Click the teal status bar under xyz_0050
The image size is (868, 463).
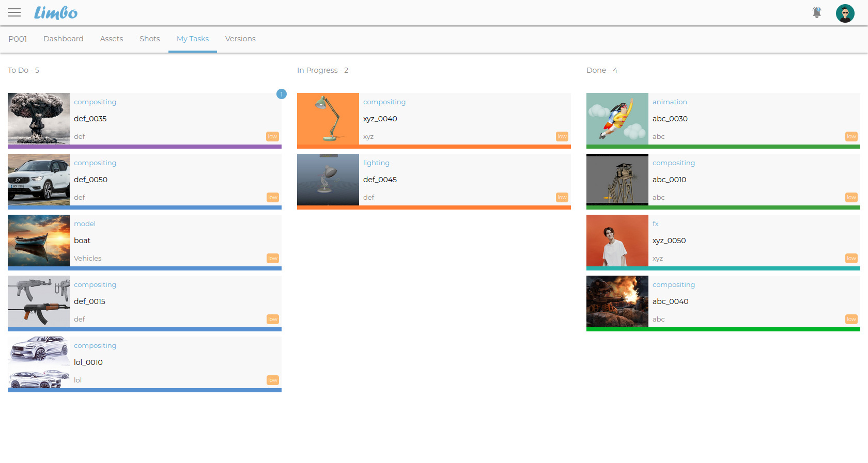point(723,268)
